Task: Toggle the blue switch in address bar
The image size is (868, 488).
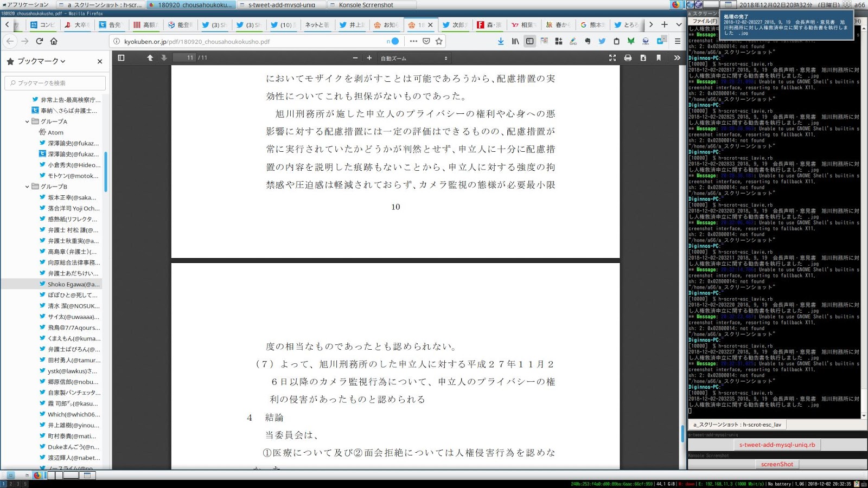Action: (x=395, y=41)
